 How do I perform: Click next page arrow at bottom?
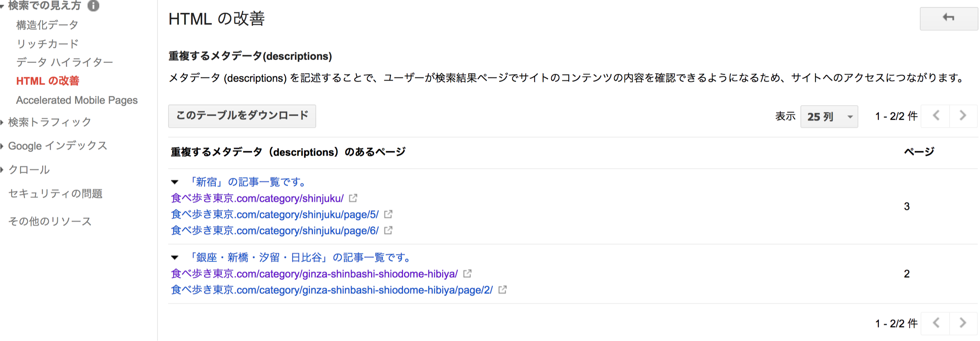click(x=963, y=323)
